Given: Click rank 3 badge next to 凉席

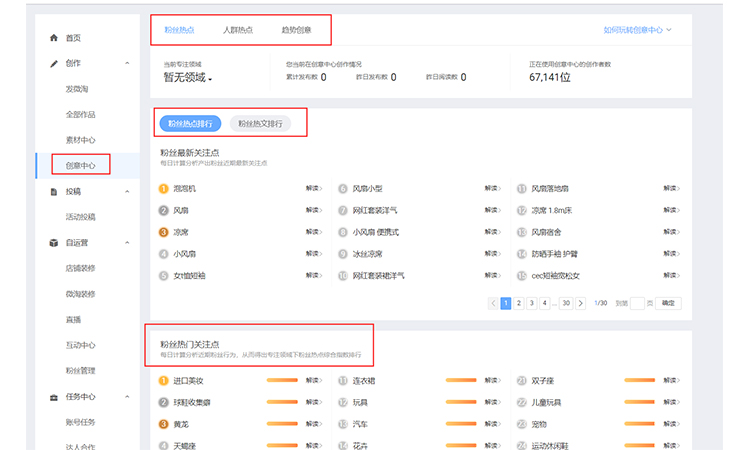Looking at the screenshot, I should click(164, 232).
